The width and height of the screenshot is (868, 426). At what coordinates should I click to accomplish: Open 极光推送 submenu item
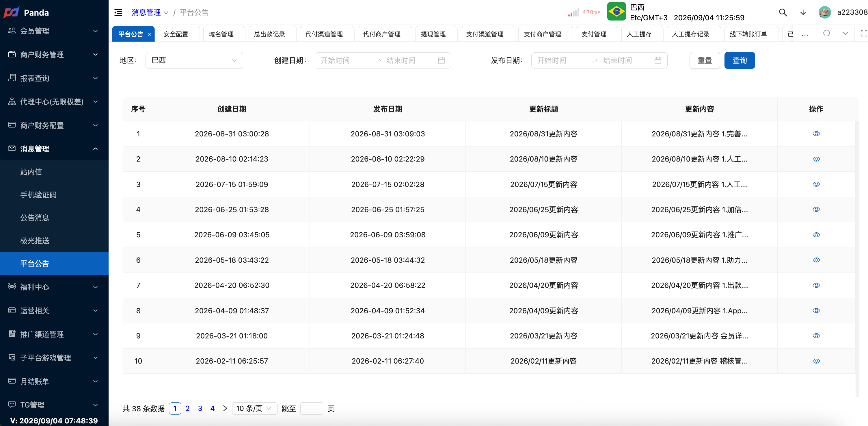pyautogui.click(x=54, y=241)
